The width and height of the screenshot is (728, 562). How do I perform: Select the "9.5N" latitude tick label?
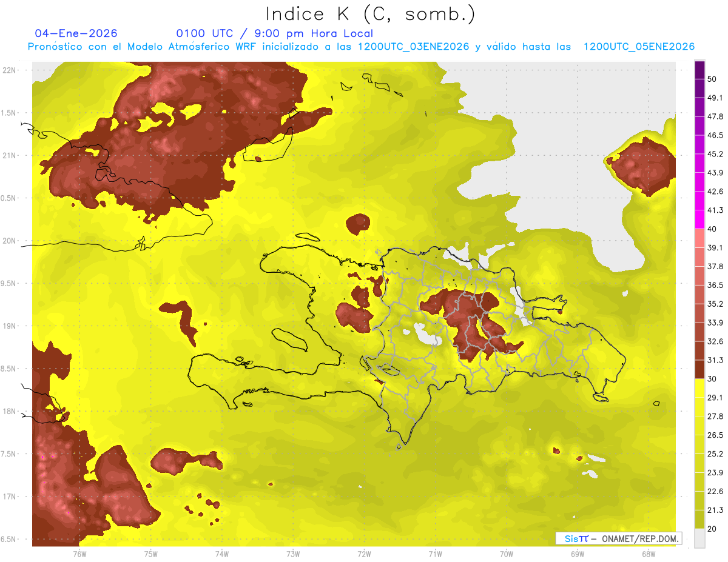(9, 284)
